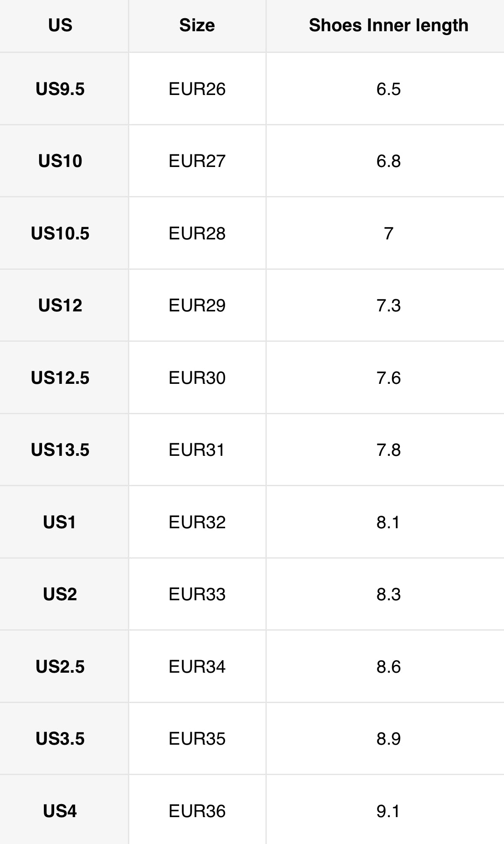
Task: Select the US4 row label
Action: click(x=60, y=811)
